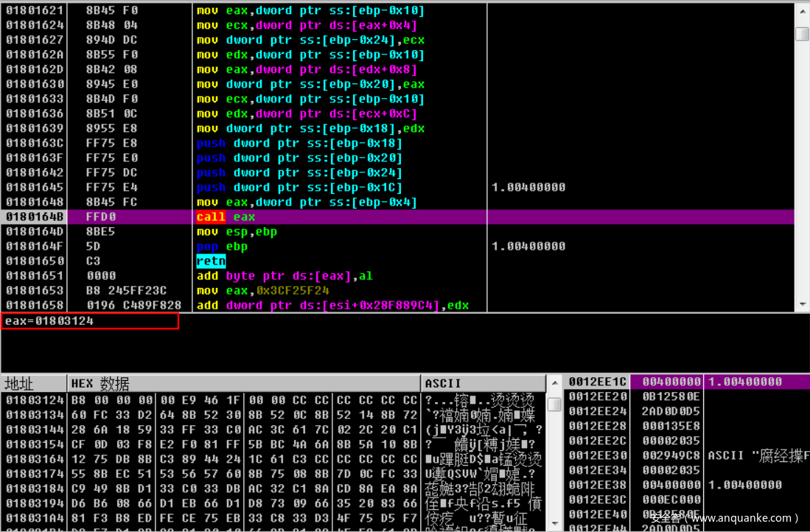Select stack value 002949C8 at 0012EE30
This screenshot has width=810, height=532.
coord(671,455)
